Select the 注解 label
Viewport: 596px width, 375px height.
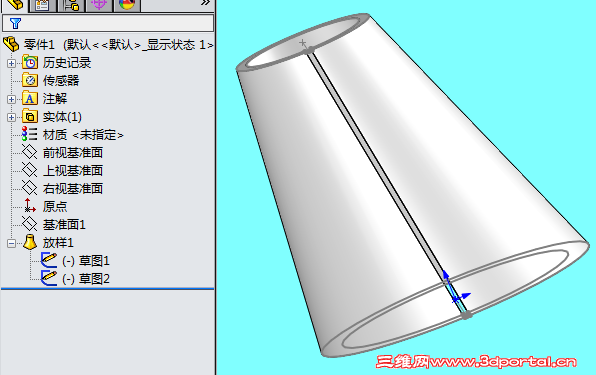55,99
